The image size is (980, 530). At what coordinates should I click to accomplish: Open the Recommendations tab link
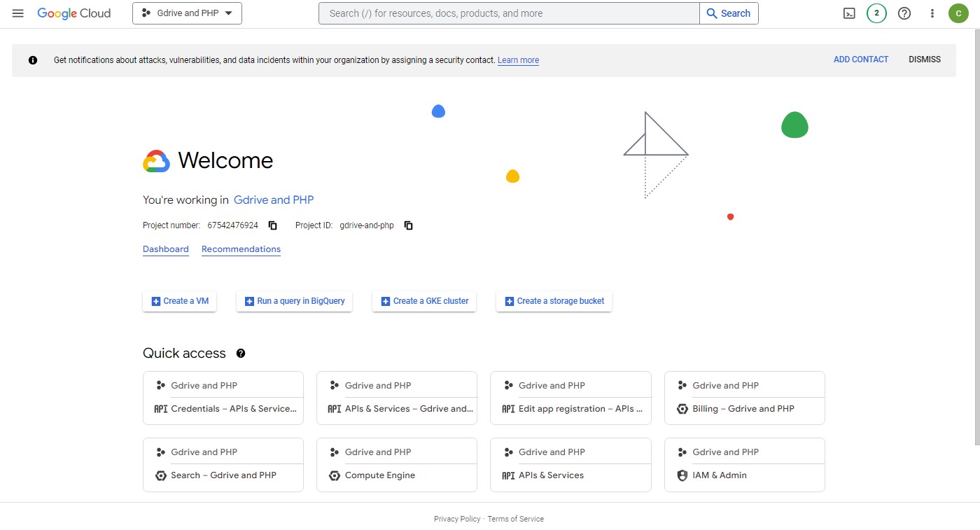pyautogui.click(x=241, y=249)
